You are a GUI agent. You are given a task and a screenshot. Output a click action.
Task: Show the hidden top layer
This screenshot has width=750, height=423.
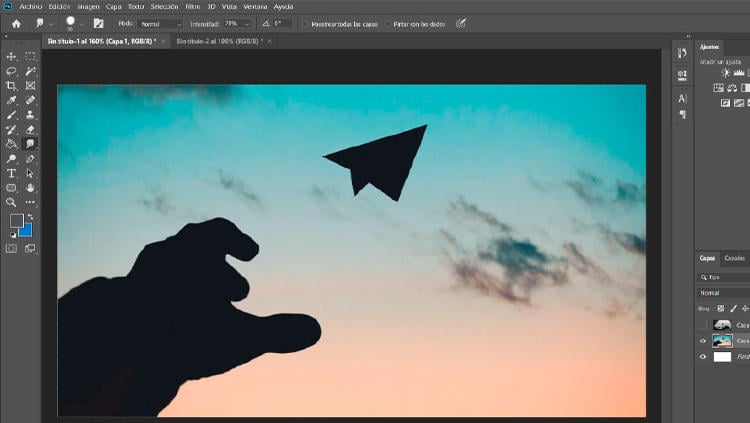click(703, 325)
